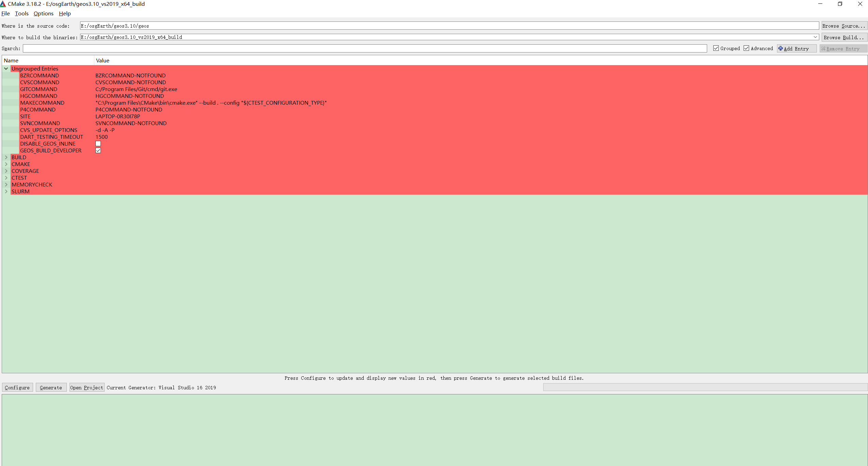
Task: Close the CMake window
Action: pos(859,4)
